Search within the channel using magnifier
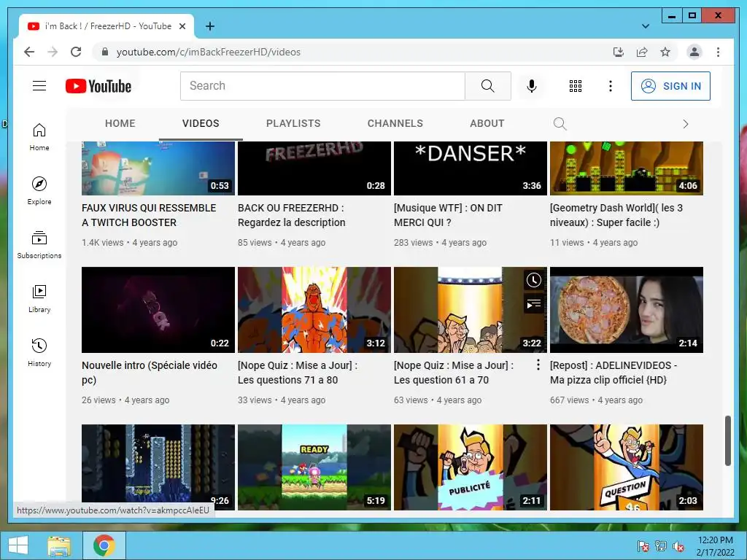 560,124
